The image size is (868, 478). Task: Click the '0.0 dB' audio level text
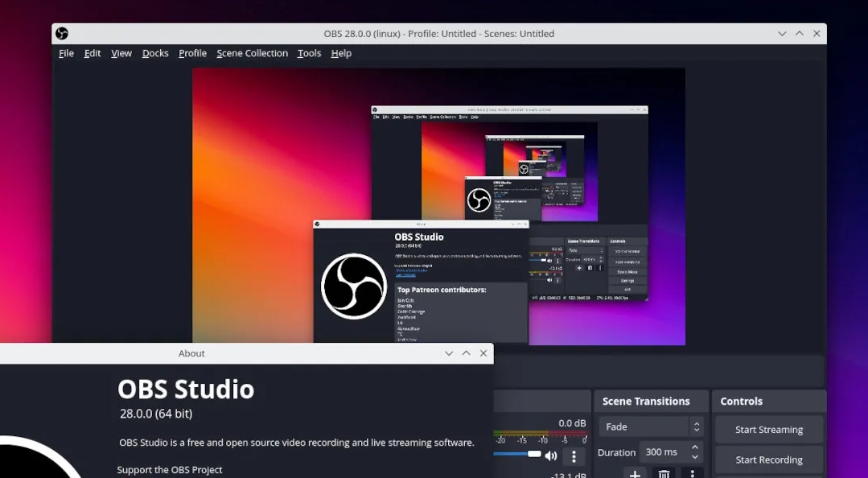click(572, 423)
